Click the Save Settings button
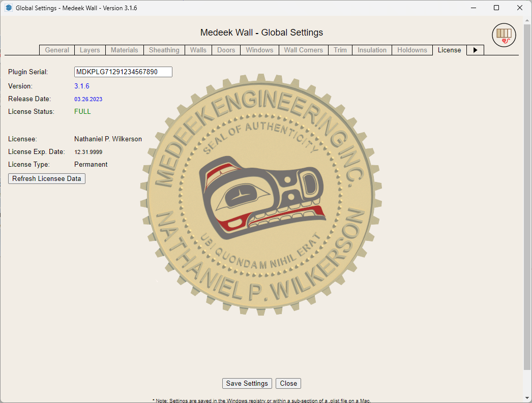 tap(247, 384)
